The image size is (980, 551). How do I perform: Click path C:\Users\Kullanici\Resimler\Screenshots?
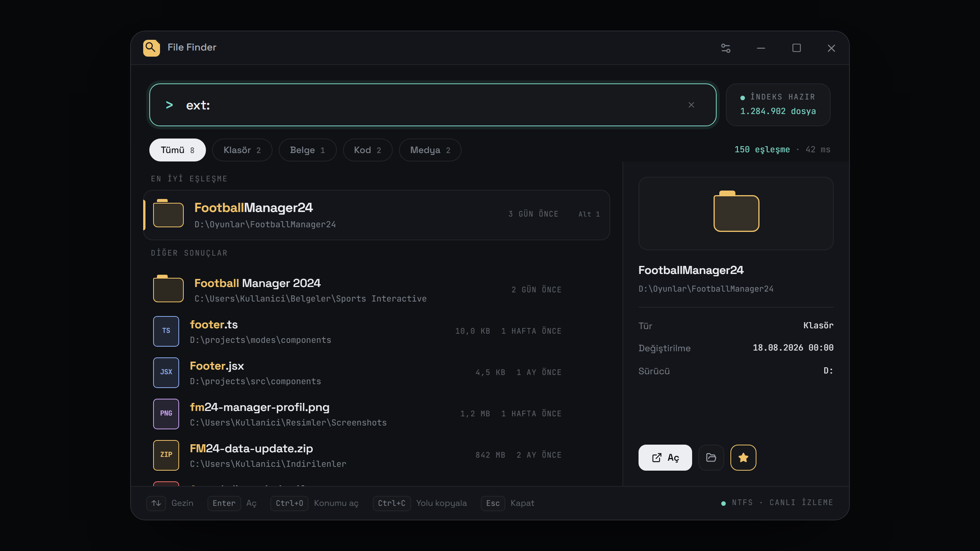288,423
